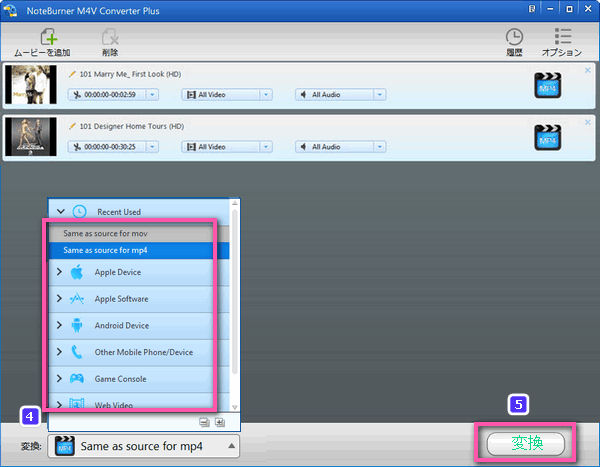This screenshot has height=467, width=600.
Task: Expand the Apple Device category
Action: coord(59,272)
